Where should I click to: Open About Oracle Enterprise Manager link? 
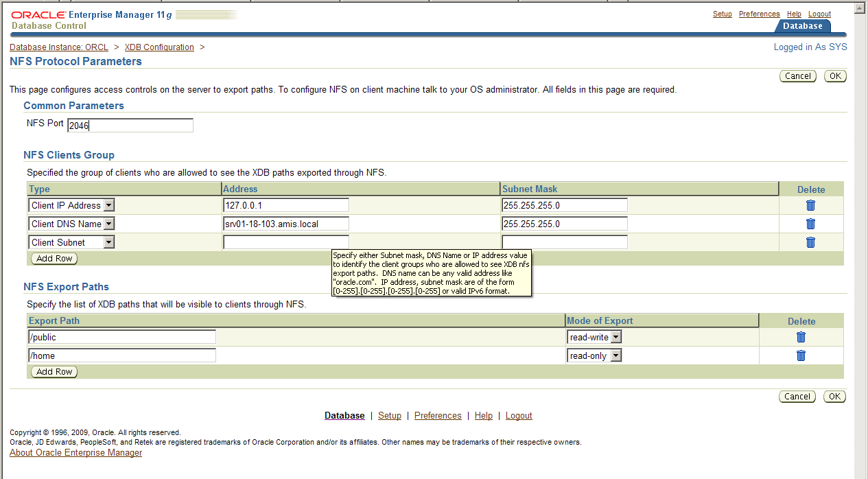75,453
